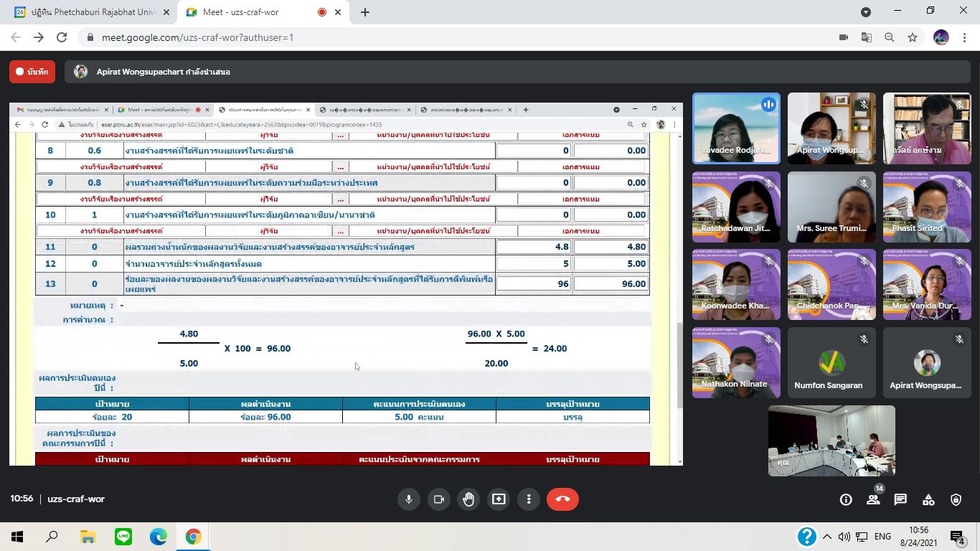Turn off the camera in Meet
The image size is (980, 551).
point(439,499)
